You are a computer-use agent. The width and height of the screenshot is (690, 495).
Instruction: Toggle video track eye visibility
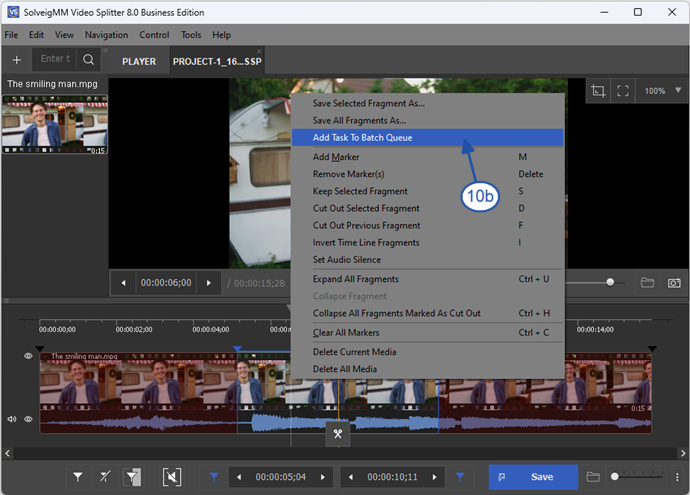point(28,356)
